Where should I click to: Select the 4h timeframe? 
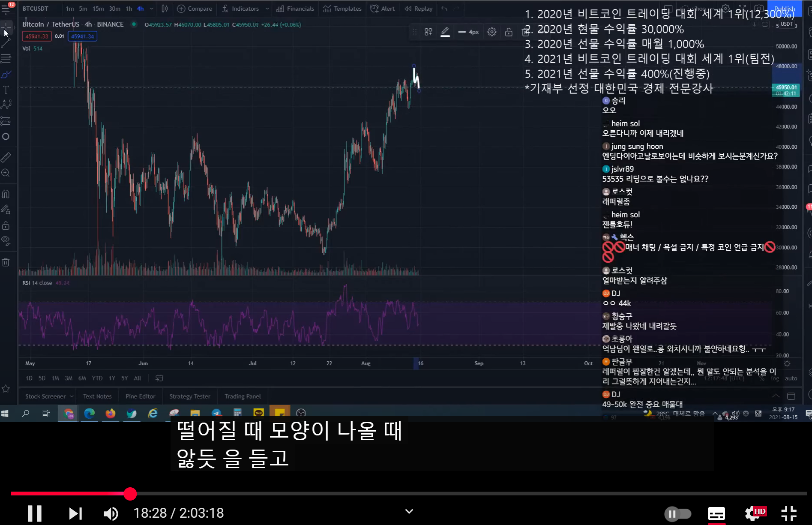click(x=141, y=9)
